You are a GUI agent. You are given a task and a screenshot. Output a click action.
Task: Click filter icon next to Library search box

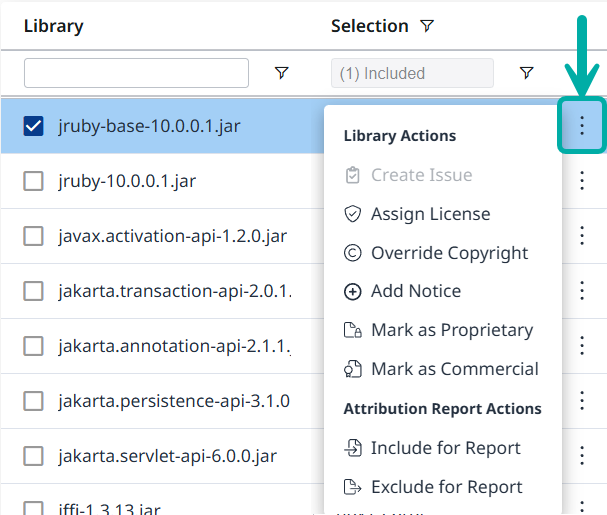[x=281, y=73]
